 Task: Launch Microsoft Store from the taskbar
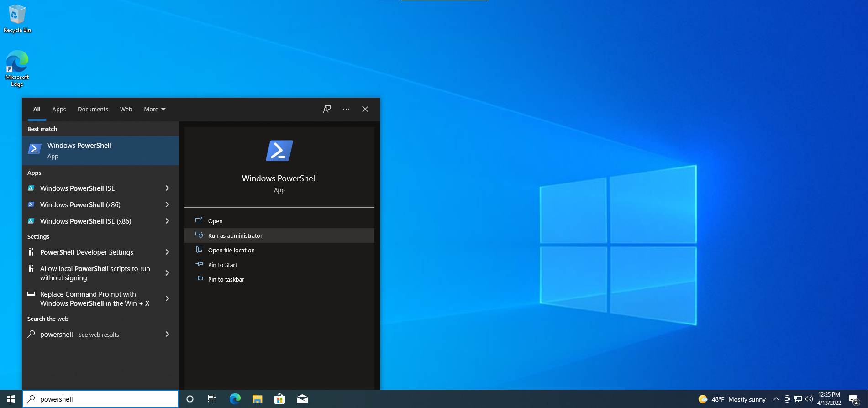pyautogui.click(x=279, y=399)
